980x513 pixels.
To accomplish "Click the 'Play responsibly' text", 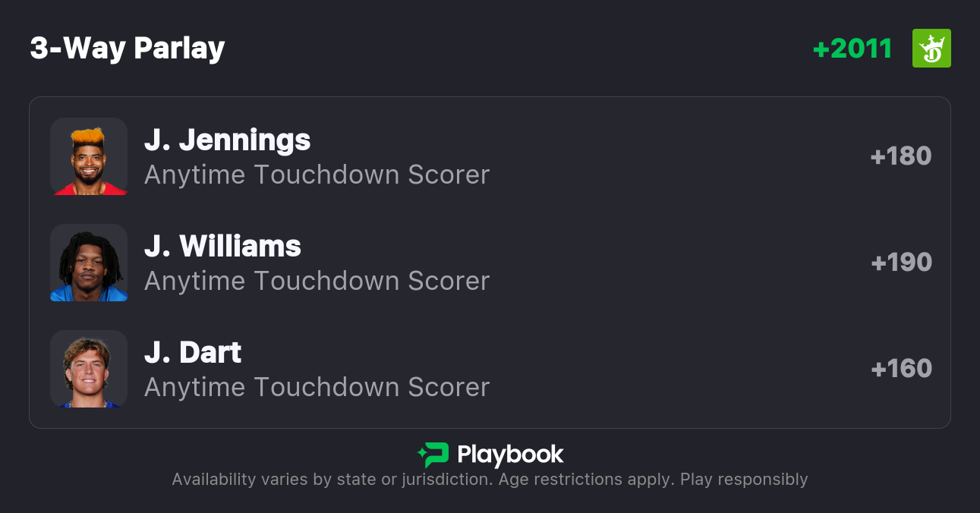I will coord(744,480).
